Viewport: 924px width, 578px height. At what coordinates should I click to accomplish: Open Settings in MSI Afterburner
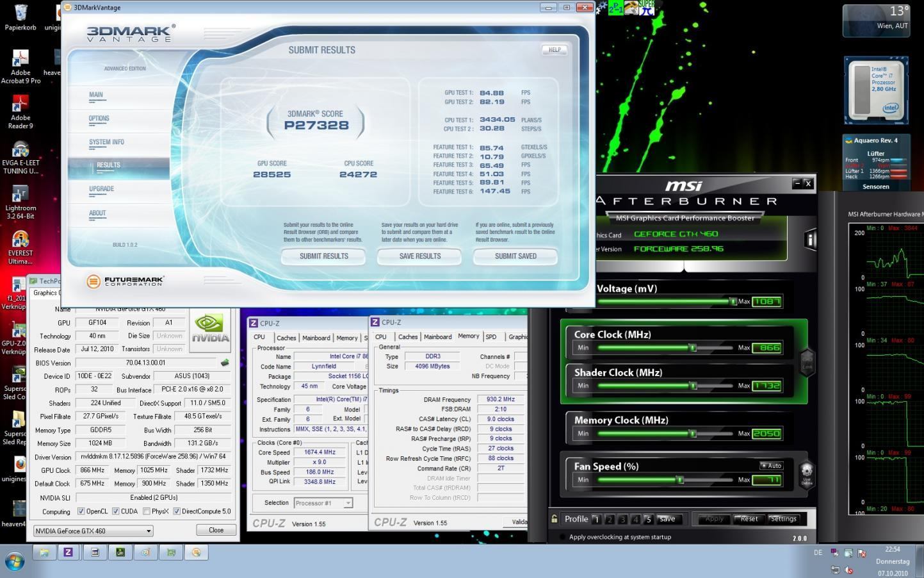[784, 519]
